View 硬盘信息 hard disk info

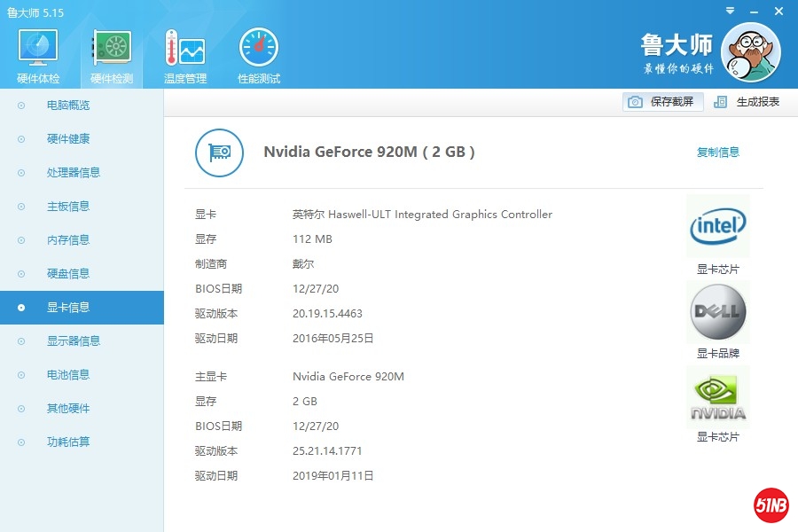coord(68,274)
